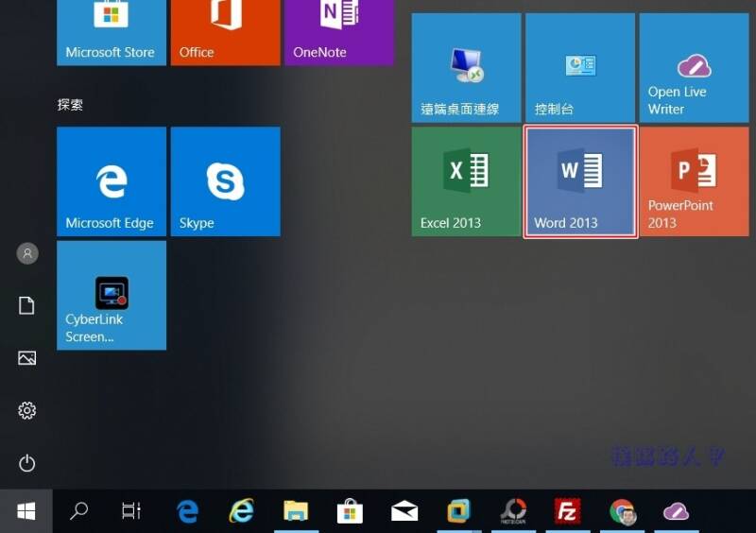The width and height of the screenshot is (756, 533).
Task: Open File Explorer from the taskbar
Action: click(296, 511)
